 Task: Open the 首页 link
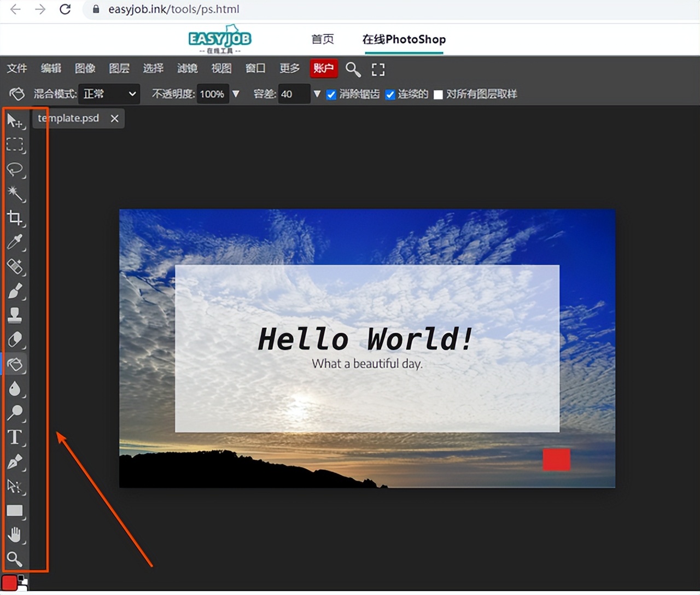point(322,39)
